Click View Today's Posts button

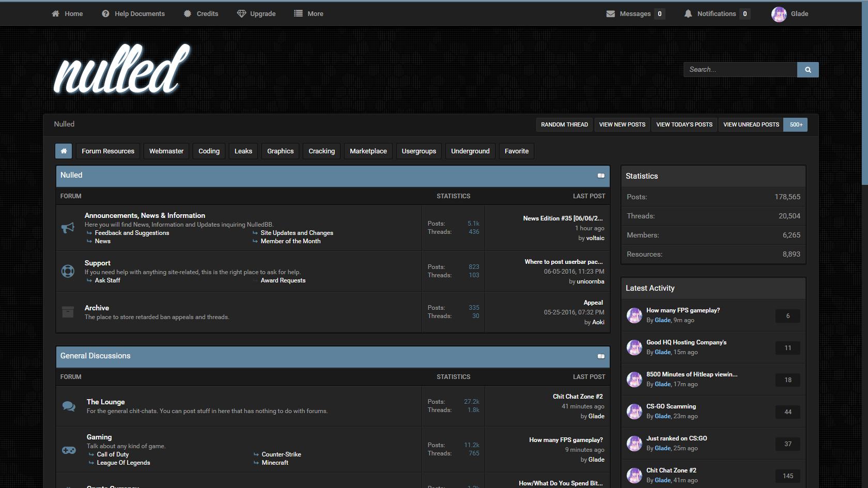pos(685,124)
